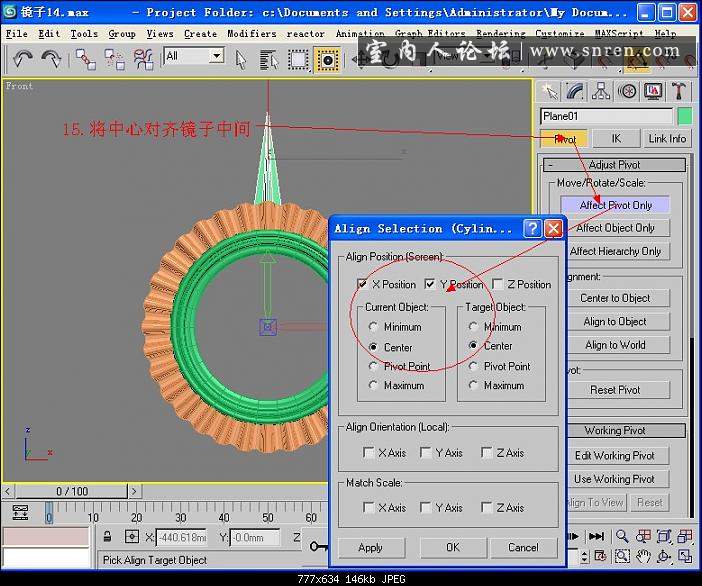Click Zoom Extents All viewport control
Screen dimensions: 702x586
pyautogui.click(x=685, y=536)
